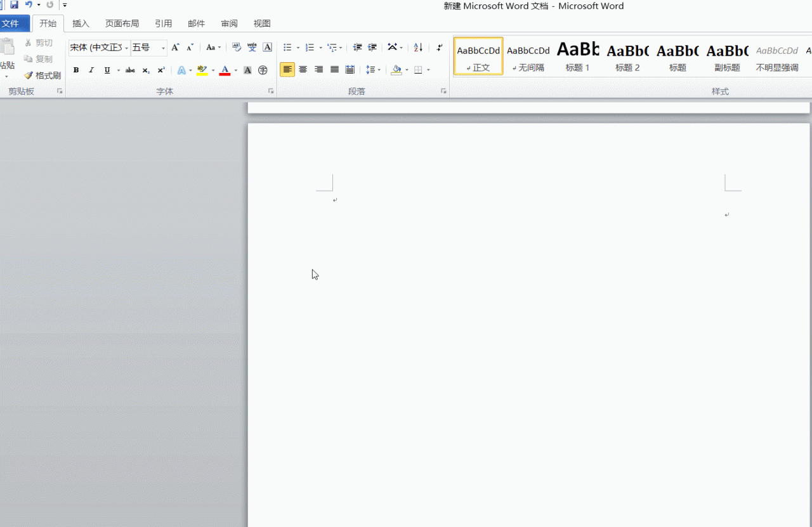
Task: Expand the font color arrow
Action: tap(235, 70)
